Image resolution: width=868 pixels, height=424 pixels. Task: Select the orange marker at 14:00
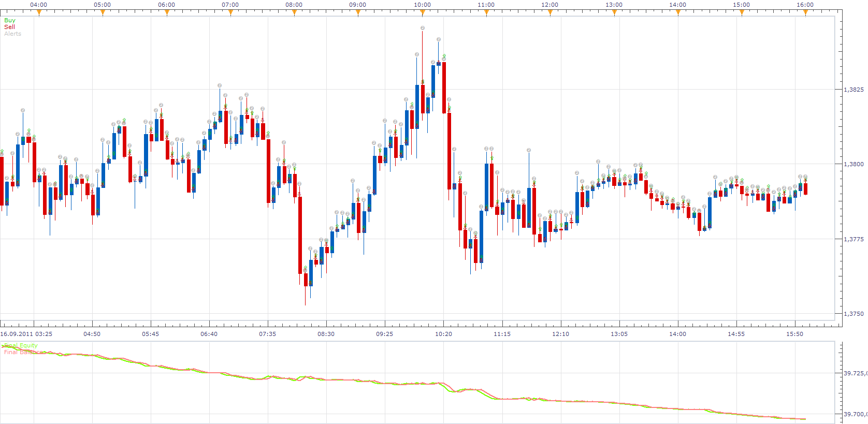678,12
